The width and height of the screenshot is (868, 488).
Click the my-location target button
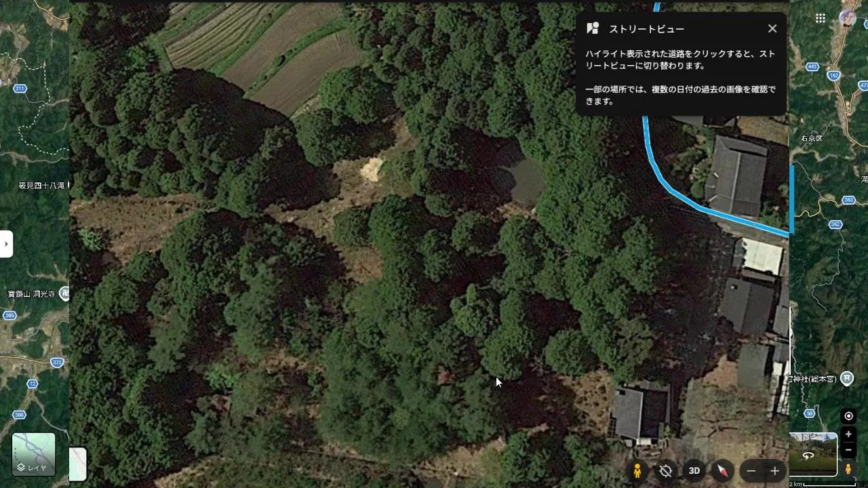(x=848, y=416)
